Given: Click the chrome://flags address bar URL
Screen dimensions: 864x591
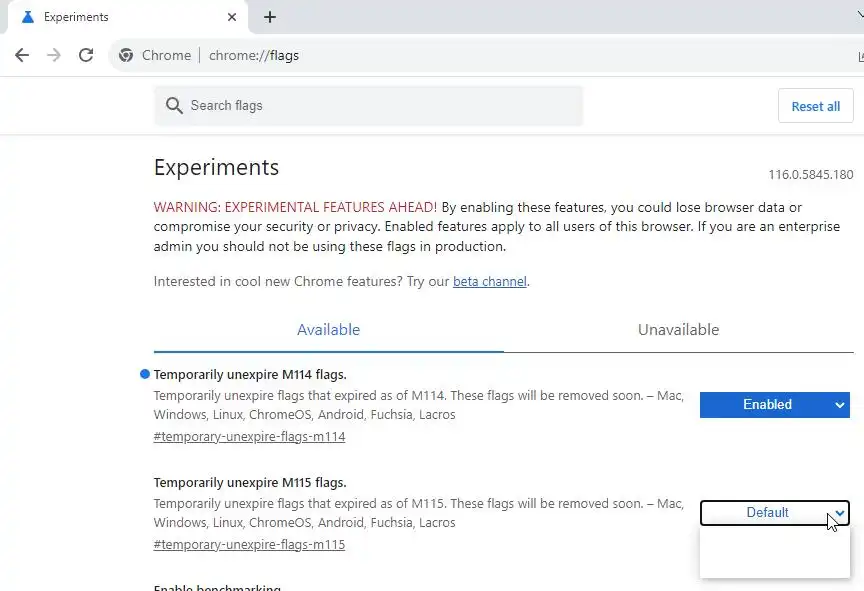Looking at the screenshot, I should point(253,56).
